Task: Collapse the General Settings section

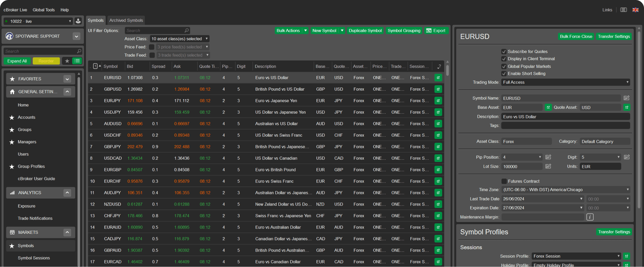Action: (67, 92)
